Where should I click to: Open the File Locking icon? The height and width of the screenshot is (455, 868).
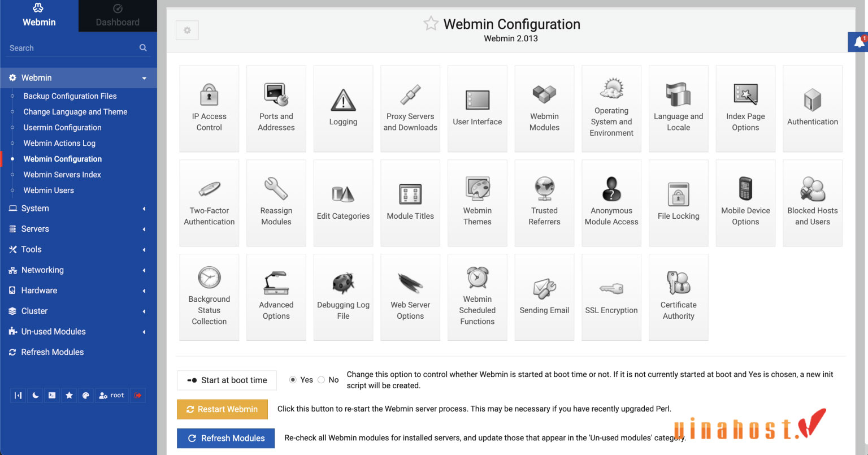[x=679, y=203]
